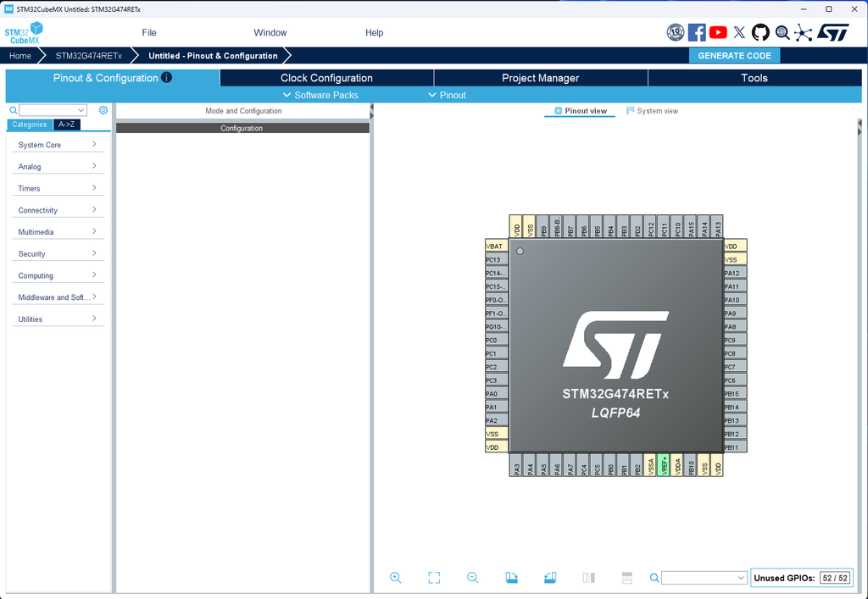
Task: Switch to the Clock Configuration tab
Action: click(326, 78)
